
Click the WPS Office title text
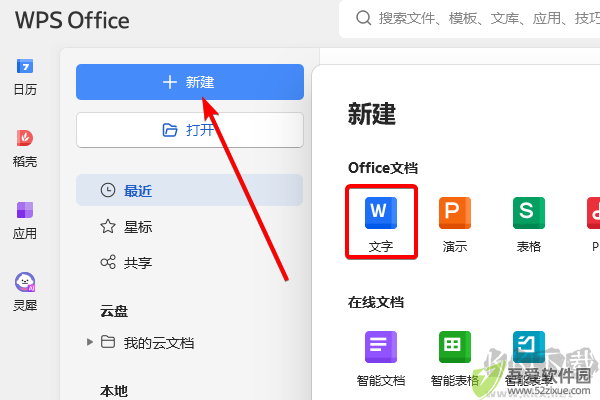click(x=72, y=20)
